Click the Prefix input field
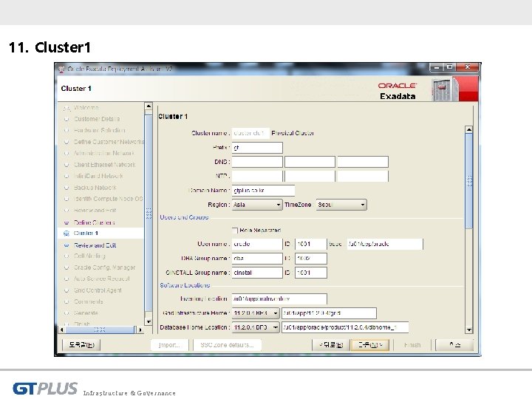Image resolution: width=532 pixels, height=399 pixels. click(x=257, y=148)
